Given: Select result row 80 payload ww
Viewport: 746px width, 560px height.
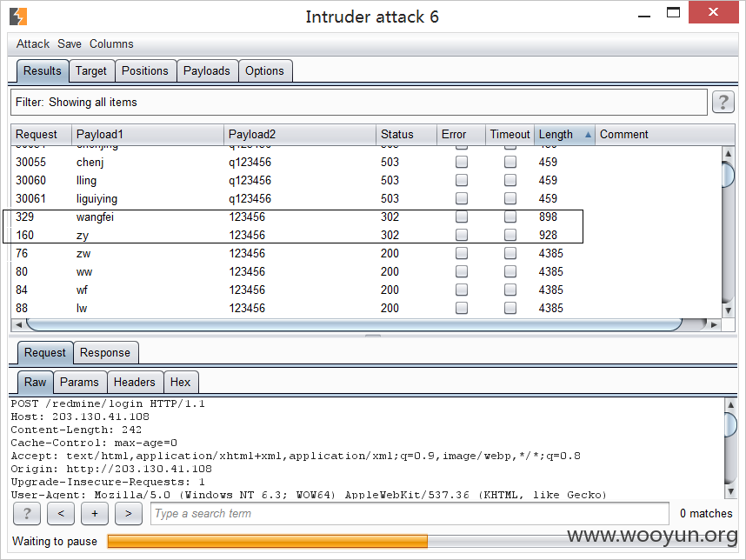Looking at the screenshot, I should pyautogui.click(x=366, y=271).
